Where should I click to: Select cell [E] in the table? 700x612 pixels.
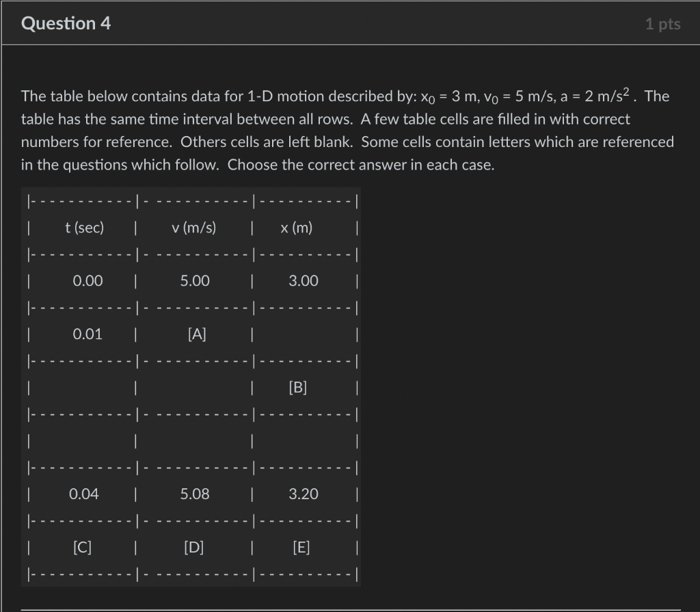point(300,547)
